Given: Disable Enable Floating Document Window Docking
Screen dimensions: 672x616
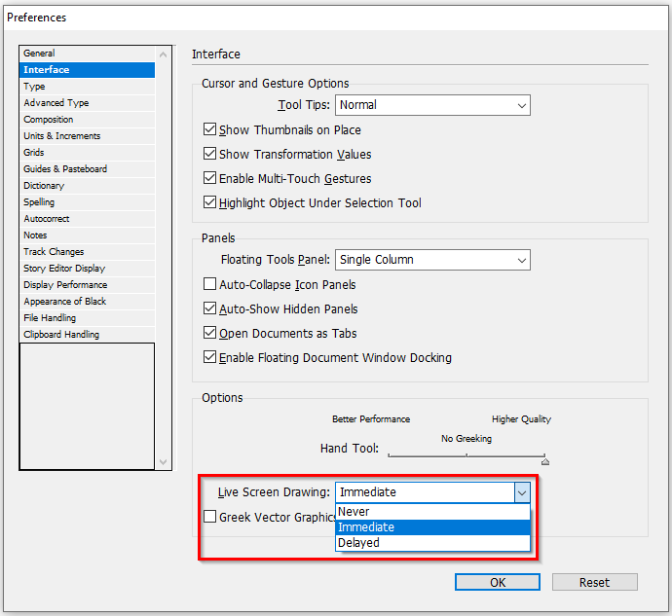Looking at the screenshot, I should (209, 357).
